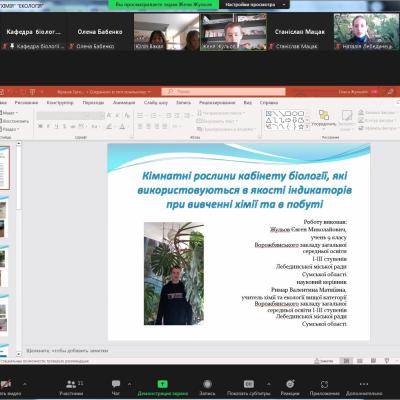
Task: Toggle text shadow S formatting
Action: (64, 126)
